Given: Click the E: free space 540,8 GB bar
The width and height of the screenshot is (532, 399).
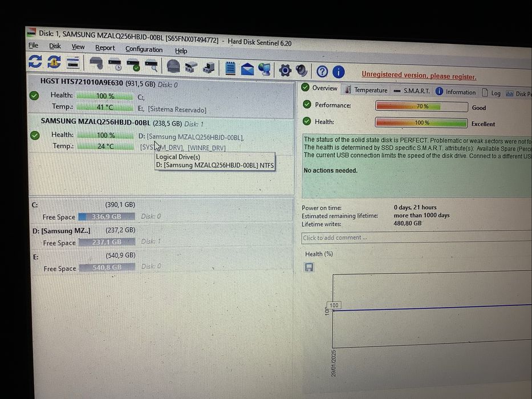Looking at the screenshot, I should [107, 268].
